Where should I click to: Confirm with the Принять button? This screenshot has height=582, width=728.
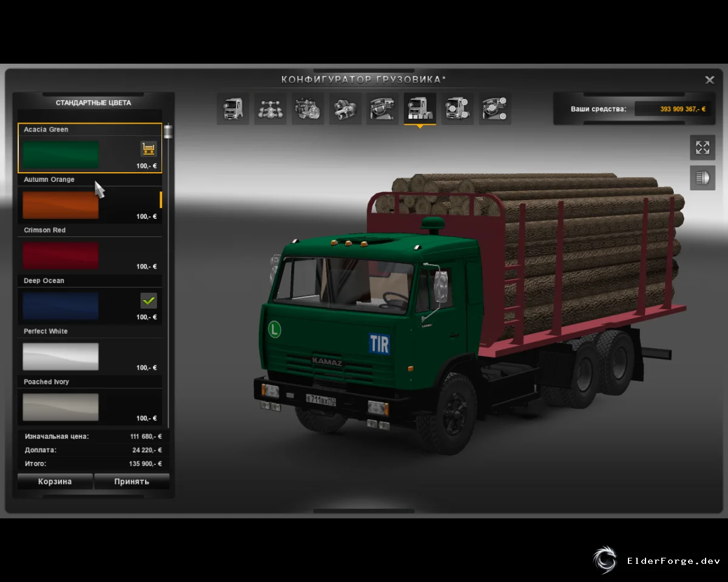pyautogui.click(x=132, y=481)
